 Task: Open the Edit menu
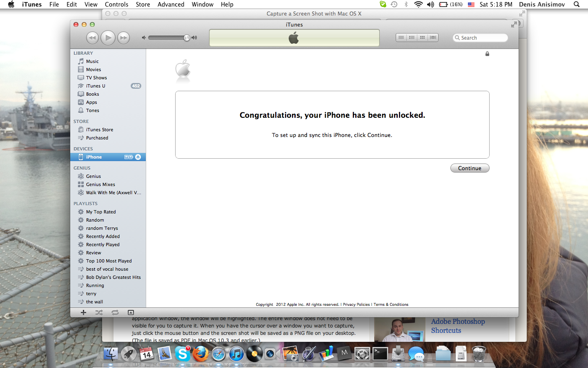click(x=72, y=4)
